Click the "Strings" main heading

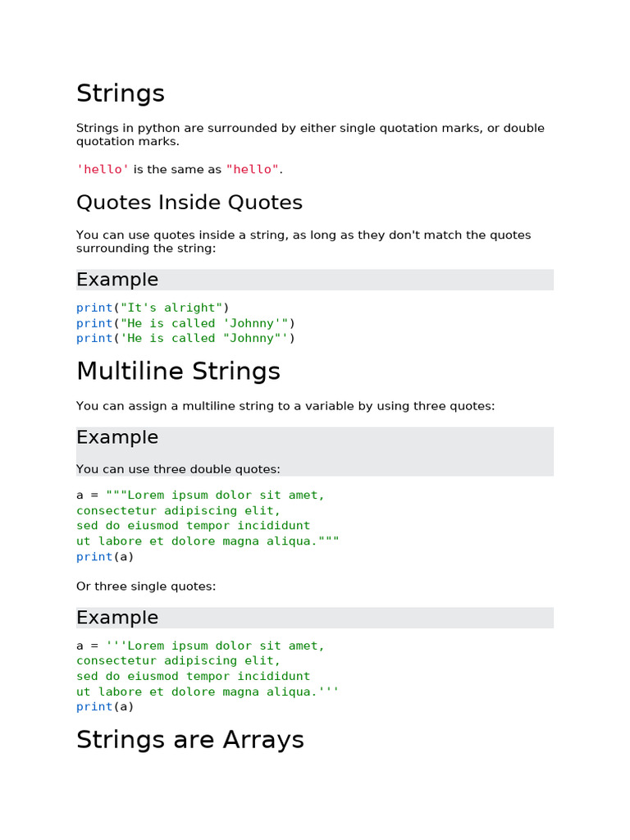pyautogui.click(x=121, y=94)
